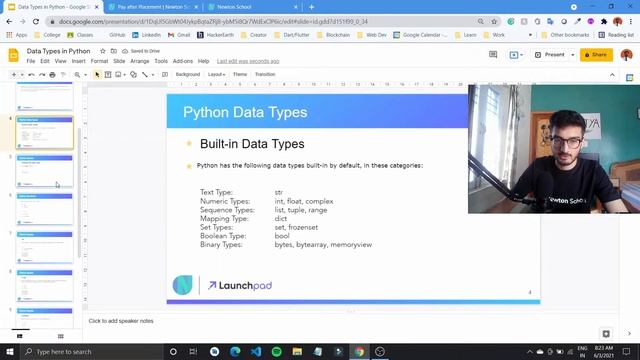Reload the page
Screen dimensions: 640x360
tap(36, 21)
